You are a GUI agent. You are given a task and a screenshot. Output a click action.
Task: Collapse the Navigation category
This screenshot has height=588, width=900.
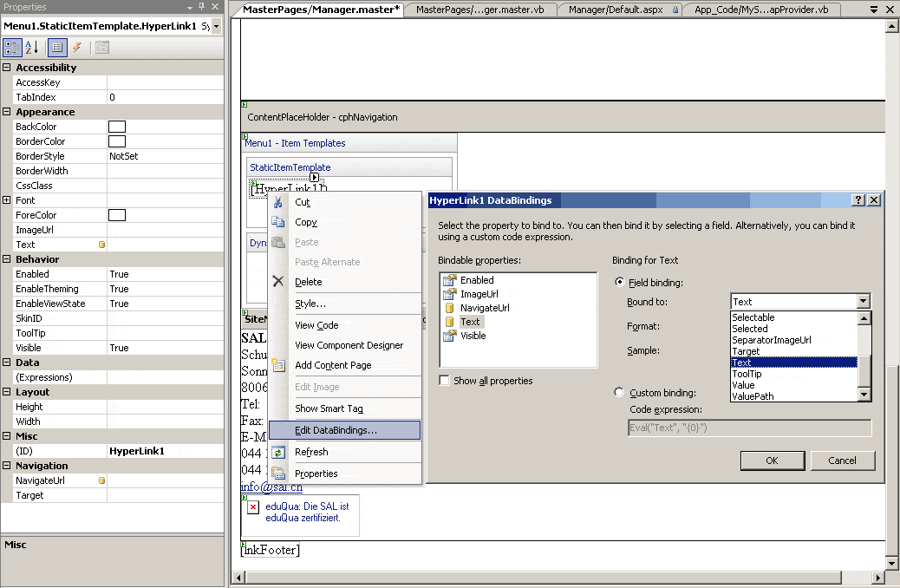(x=6, y=465)
